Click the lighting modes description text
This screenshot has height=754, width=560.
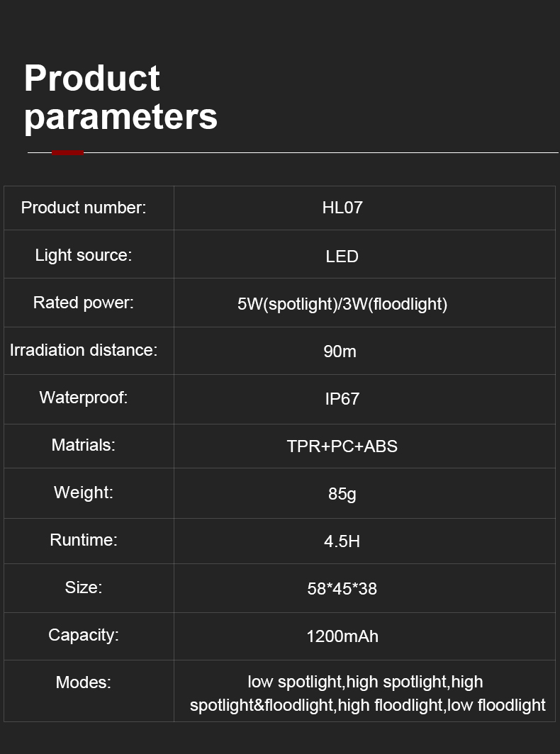pos(367,694)
